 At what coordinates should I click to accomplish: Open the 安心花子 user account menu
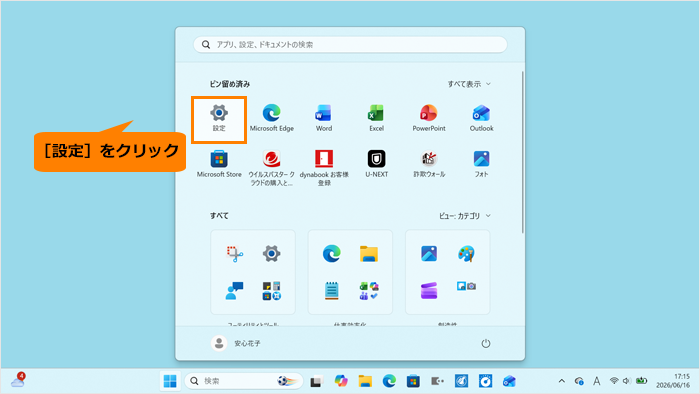tap(236, 343)
